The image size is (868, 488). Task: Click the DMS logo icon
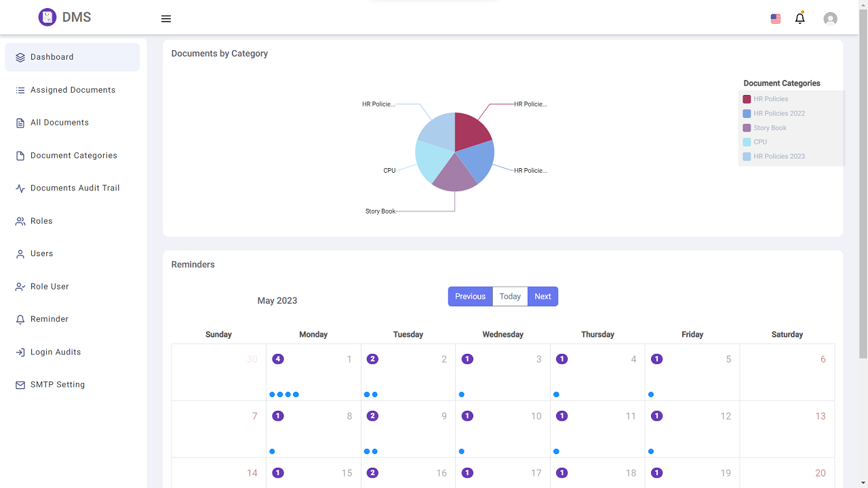[x=47, y=18]
